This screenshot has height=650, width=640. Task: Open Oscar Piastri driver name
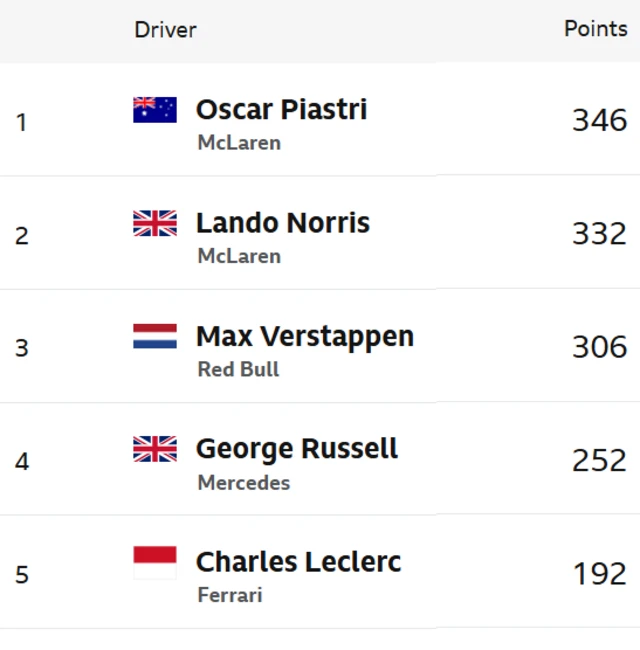(x=281, y=109)
